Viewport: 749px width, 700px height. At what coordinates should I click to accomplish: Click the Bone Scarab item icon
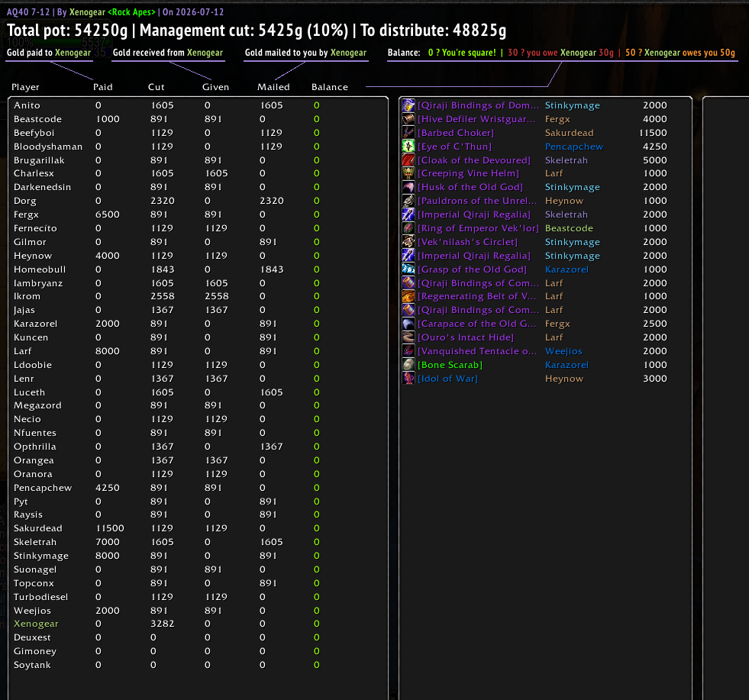pyautogui.click(x=408, y=365)
